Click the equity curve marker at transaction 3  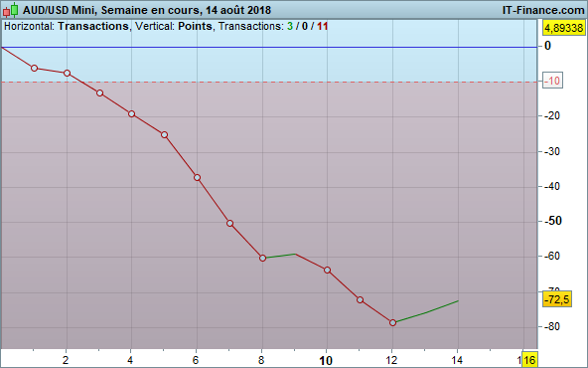pyautogui.click(x=99, y=92)
